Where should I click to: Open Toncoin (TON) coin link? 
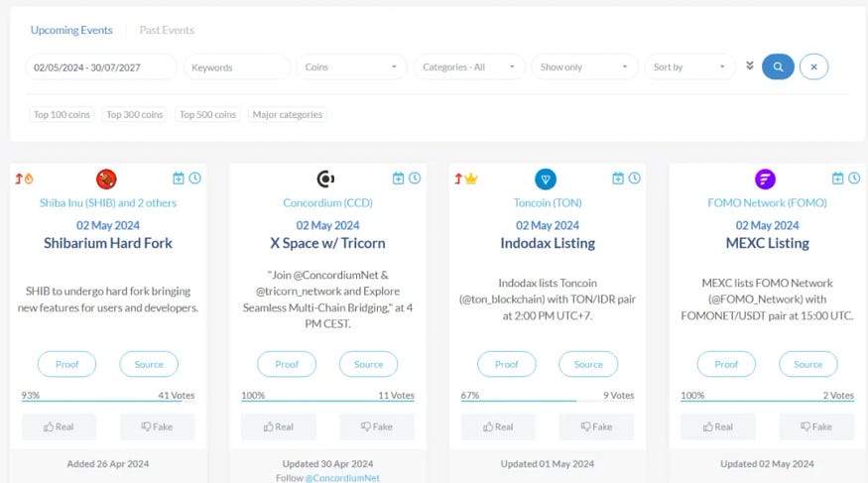pyautogui.click(x=548, y=203)
